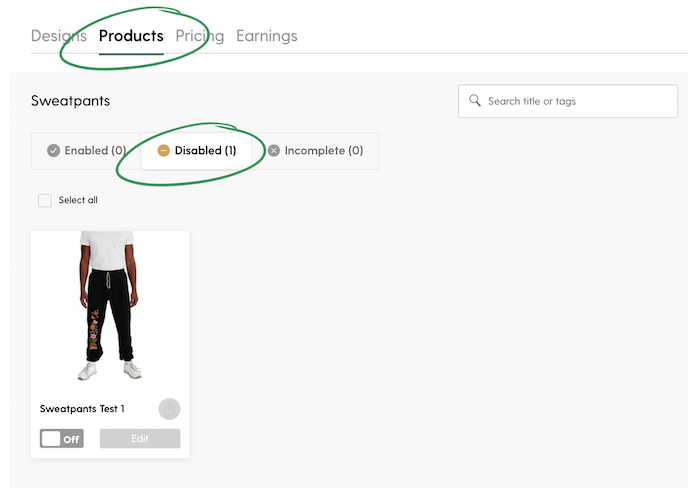Image resolution: width=700 pixels, height=500 pixels.
Task: Click the orange minus Disabled icon
Action: click(164, 151)
